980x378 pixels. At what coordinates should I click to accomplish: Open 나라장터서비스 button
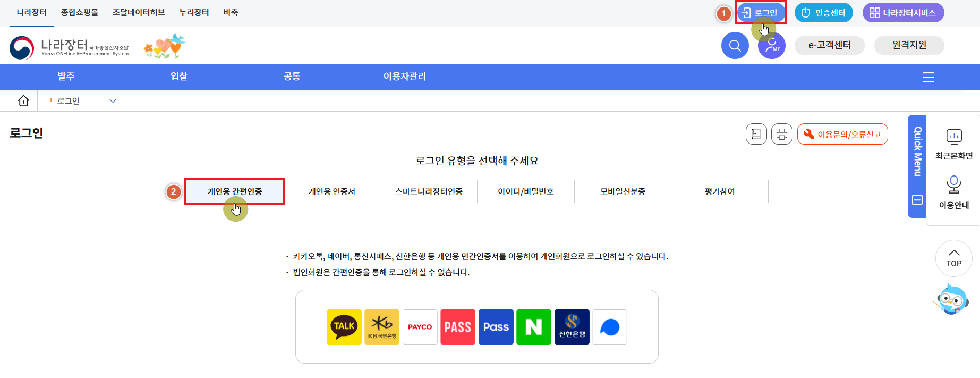tap(903, 13)
